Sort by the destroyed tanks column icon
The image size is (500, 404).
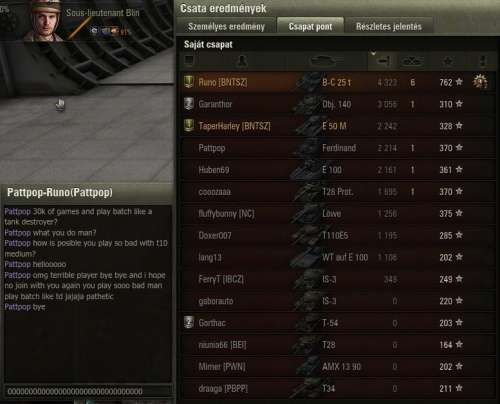tap(412, 61)
